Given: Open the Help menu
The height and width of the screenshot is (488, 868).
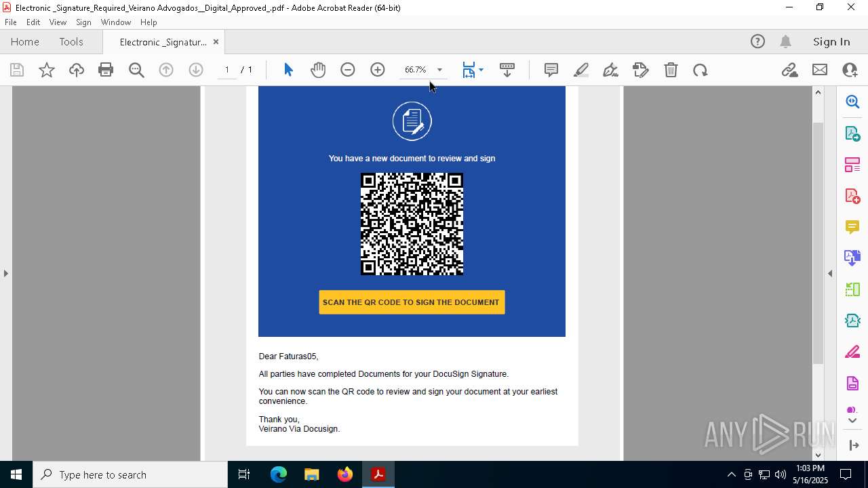Looking at the screenshot, I should click(x=149, y=22).
